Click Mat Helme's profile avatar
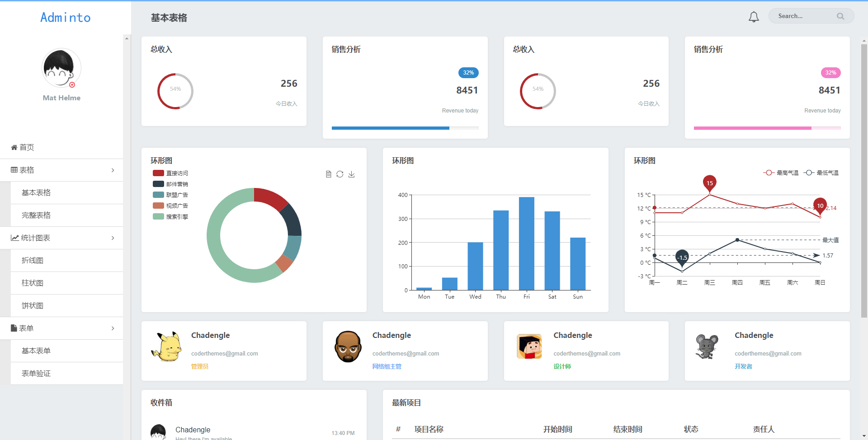The width and height of the screenshot is (868, 440). [61, 68]
